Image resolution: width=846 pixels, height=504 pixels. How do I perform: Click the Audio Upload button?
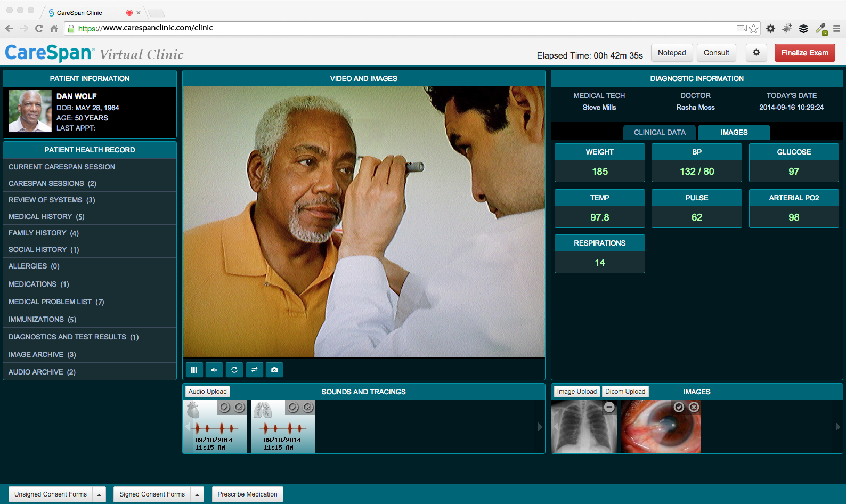(208, 392)
